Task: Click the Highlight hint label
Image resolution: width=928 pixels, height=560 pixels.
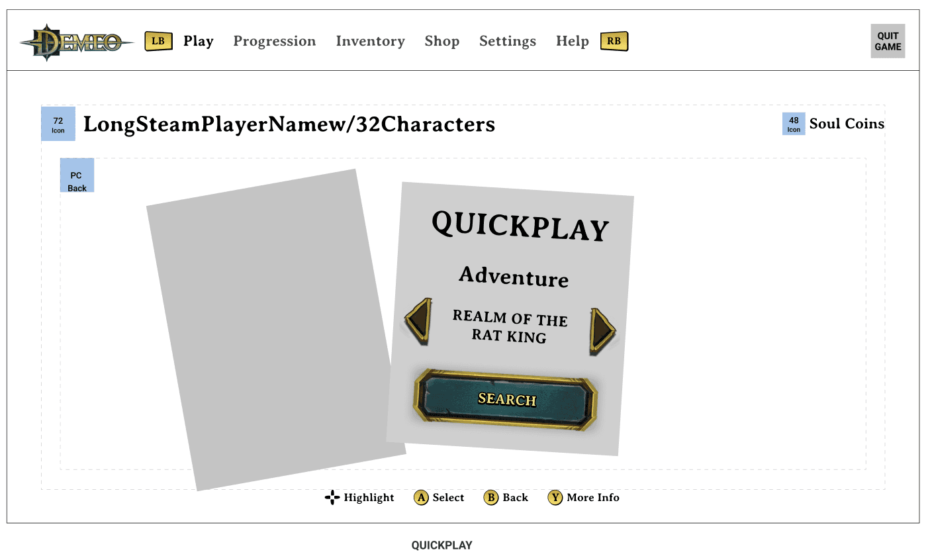Action: point(369,498)
